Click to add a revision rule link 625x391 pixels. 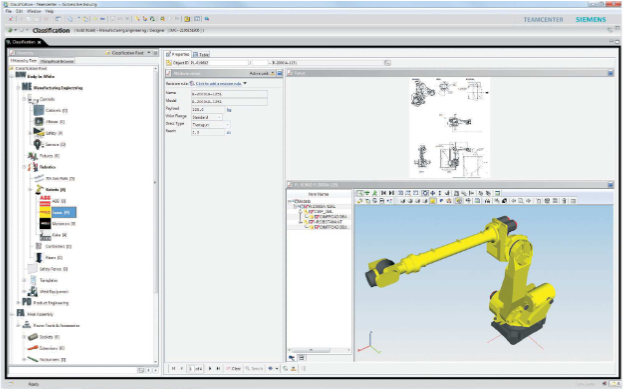[218, 84]
